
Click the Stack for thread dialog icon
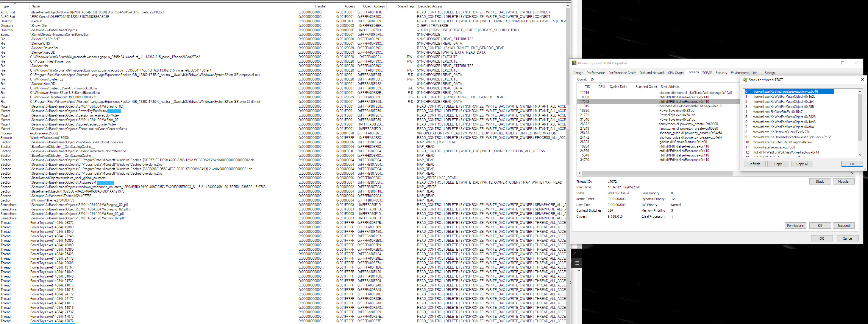click(745, 80)
